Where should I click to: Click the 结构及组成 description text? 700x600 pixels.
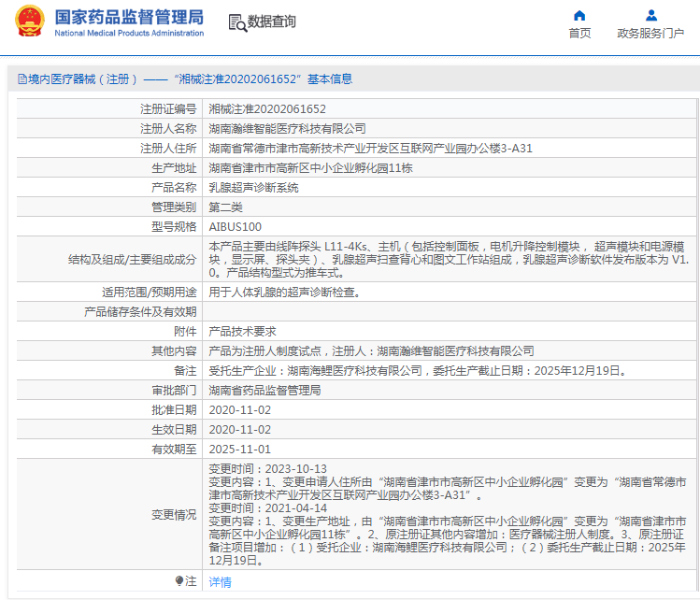click(449, 260)
